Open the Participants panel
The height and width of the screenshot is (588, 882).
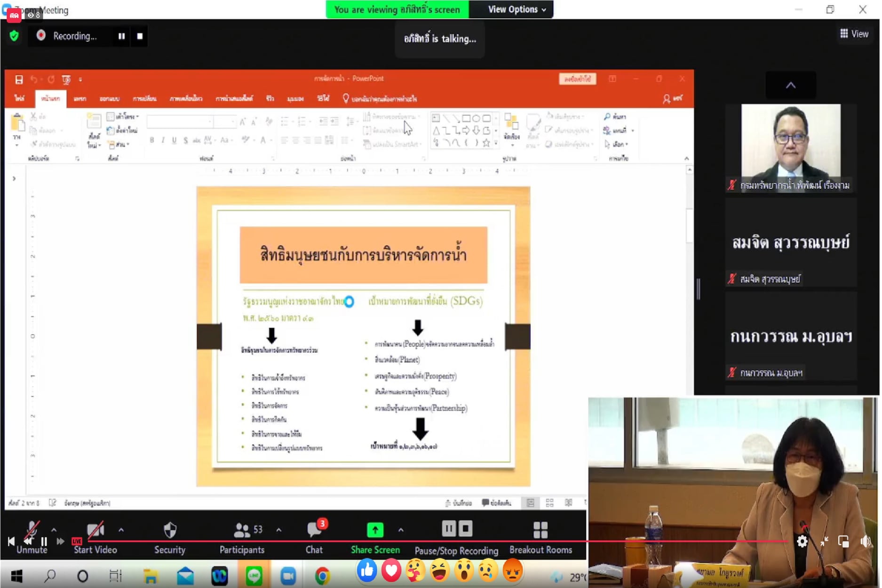pos(242,531)
